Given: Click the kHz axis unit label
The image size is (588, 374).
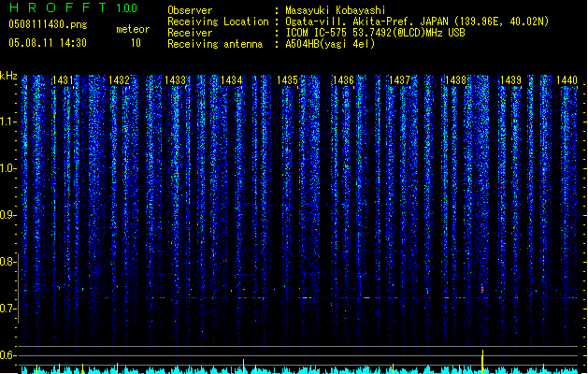Looking at the screenshot, I should pos(8,76).
